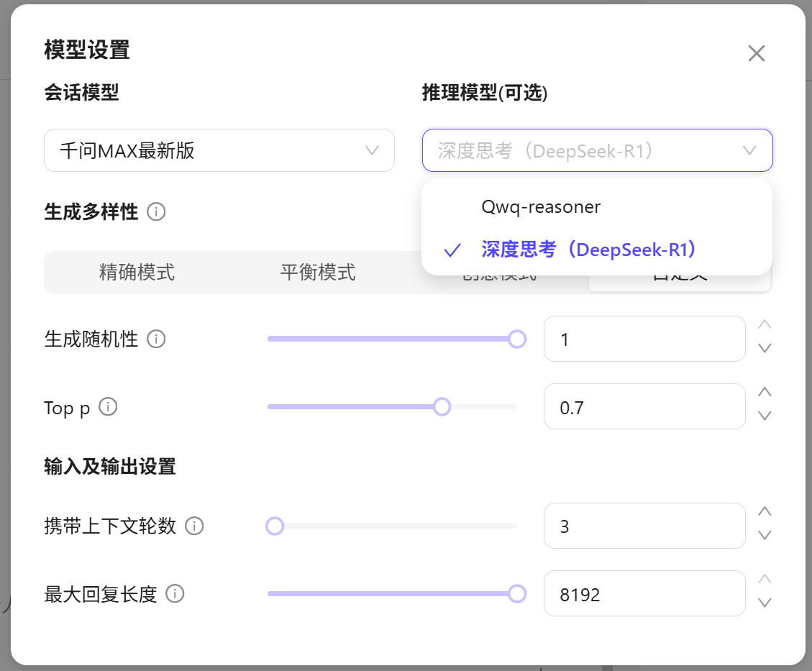Image resolution: width=812 pixels, height=671 pixels.
Task: Increase Top p with up arrow
Action: pyautogui.click(x=765, y=392)
